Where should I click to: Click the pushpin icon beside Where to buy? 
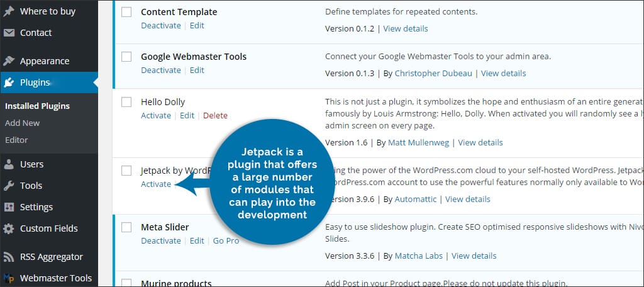[9, 11]
